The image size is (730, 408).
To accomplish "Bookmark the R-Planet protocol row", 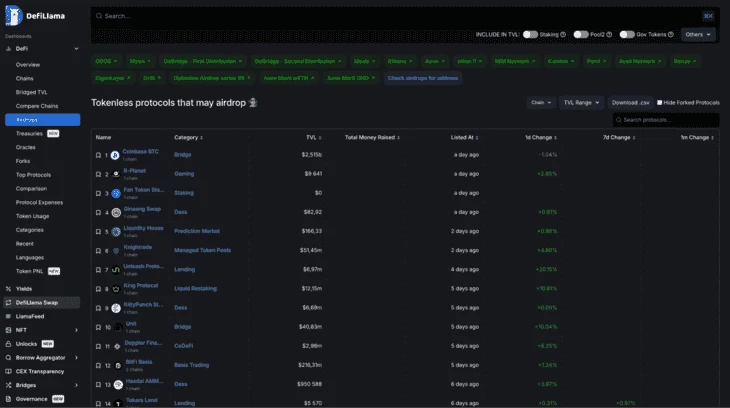I will pos(98,174).
